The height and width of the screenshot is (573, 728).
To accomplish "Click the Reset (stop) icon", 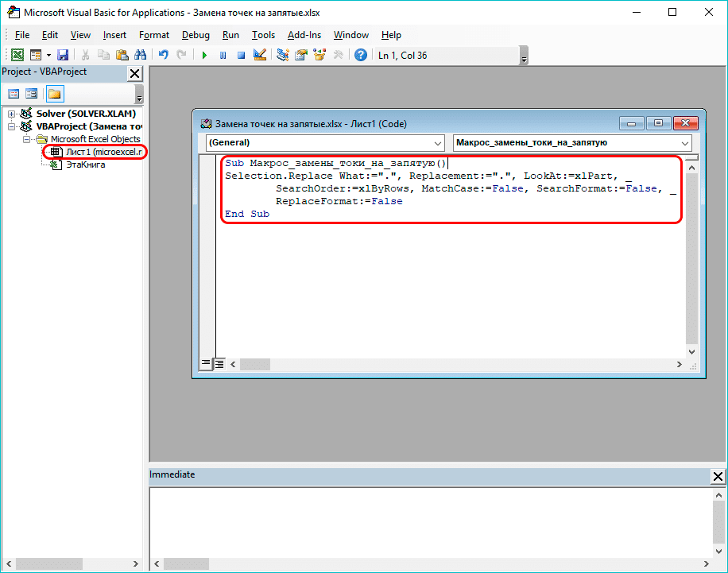I will tap(240, 54).
